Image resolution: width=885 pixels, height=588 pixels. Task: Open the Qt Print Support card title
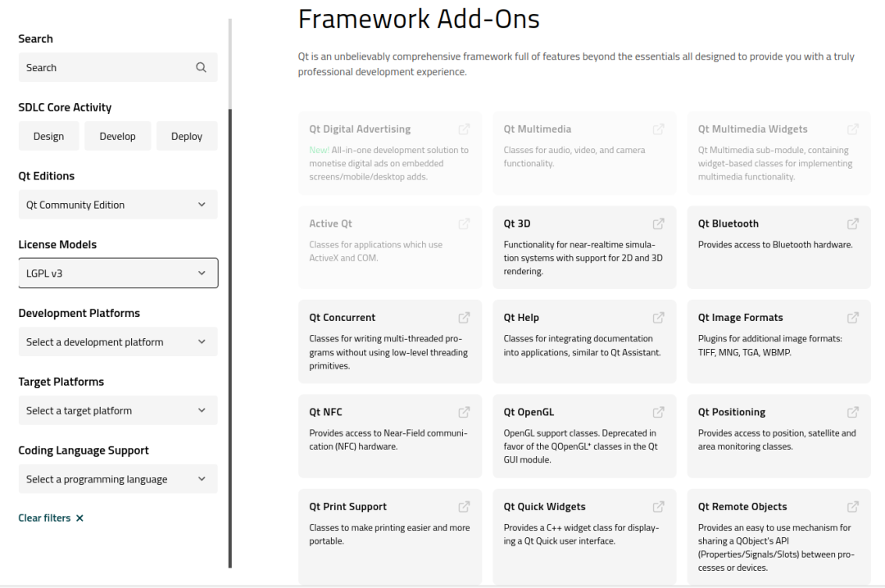[347, 507]
